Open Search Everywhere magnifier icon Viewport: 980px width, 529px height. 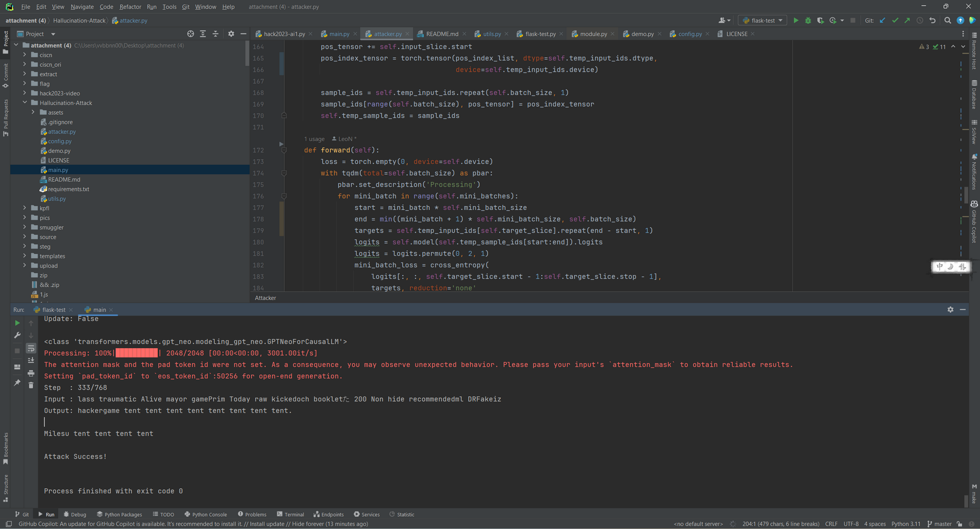[x=948, y=20]
